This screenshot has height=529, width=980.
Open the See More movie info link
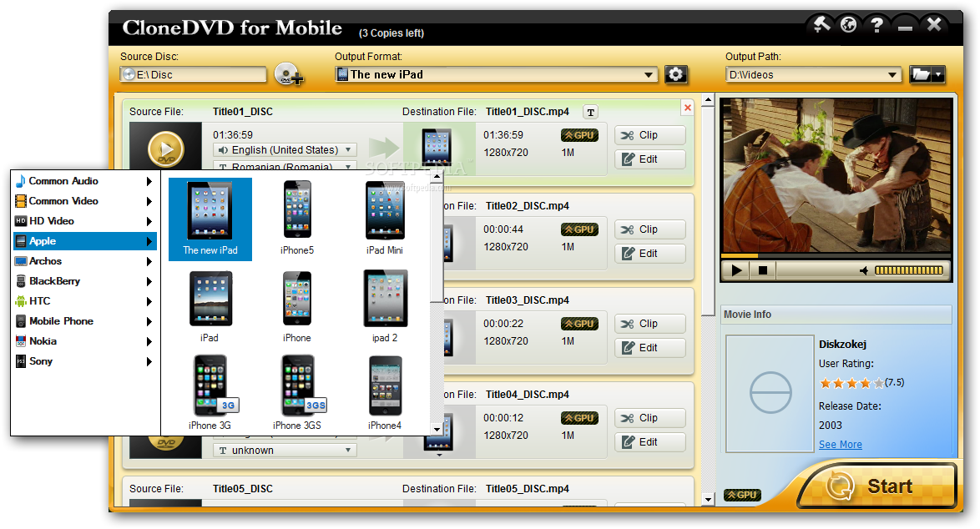pyautogui.click(x=840, y=445)
